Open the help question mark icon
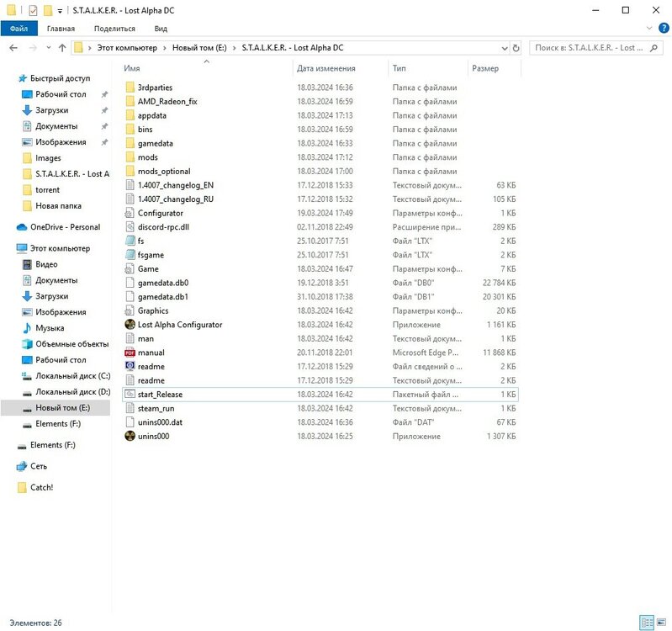The height and width of the screenshot is (631, 672). coord(663,28)
